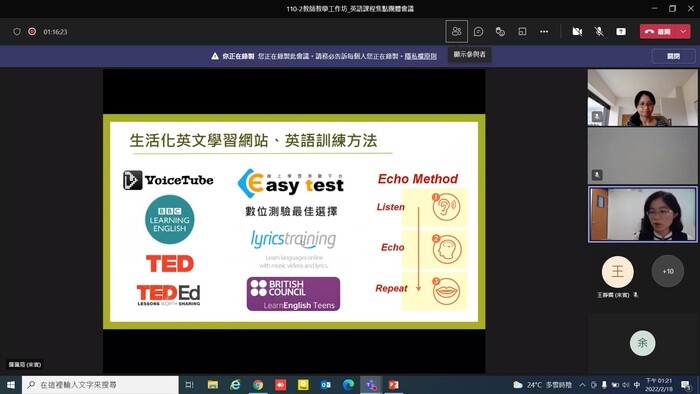700x394 pixels.
Task: Click the presenter name label at bottom-left
Action: (25, 365)
